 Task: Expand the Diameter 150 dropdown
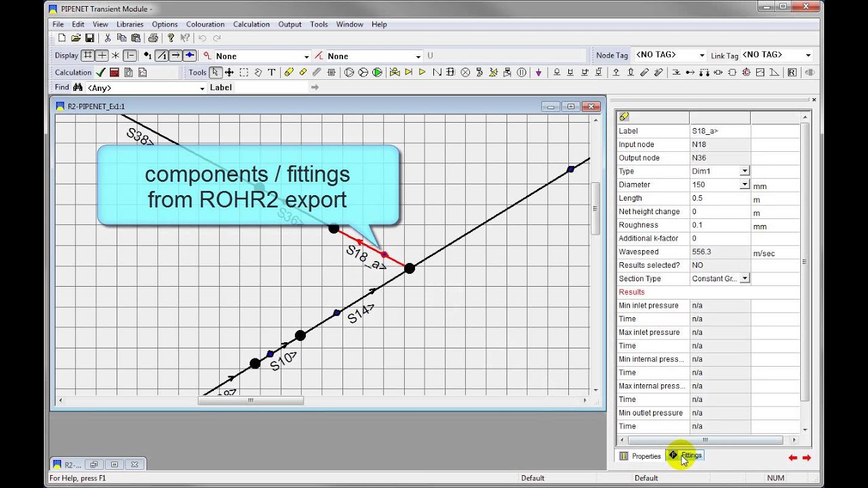point(745,184)
